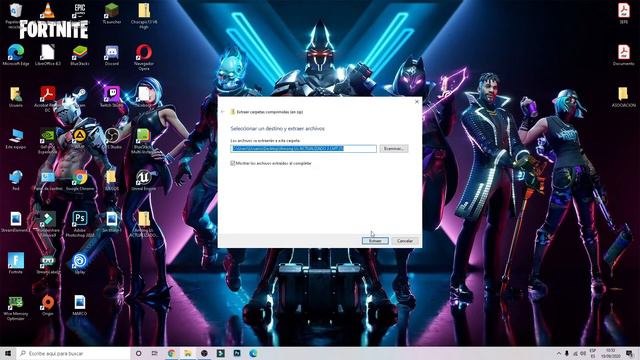Close the extraction dialog with X
This screenshot has height=360, width=640.
pos(417,102)
